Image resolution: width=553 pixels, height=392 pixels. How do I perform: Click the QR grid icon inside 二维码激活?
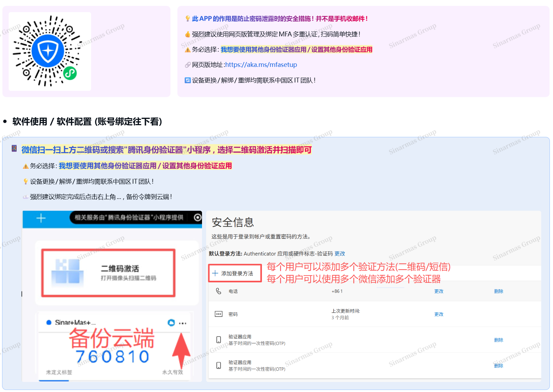pos(68,271)
